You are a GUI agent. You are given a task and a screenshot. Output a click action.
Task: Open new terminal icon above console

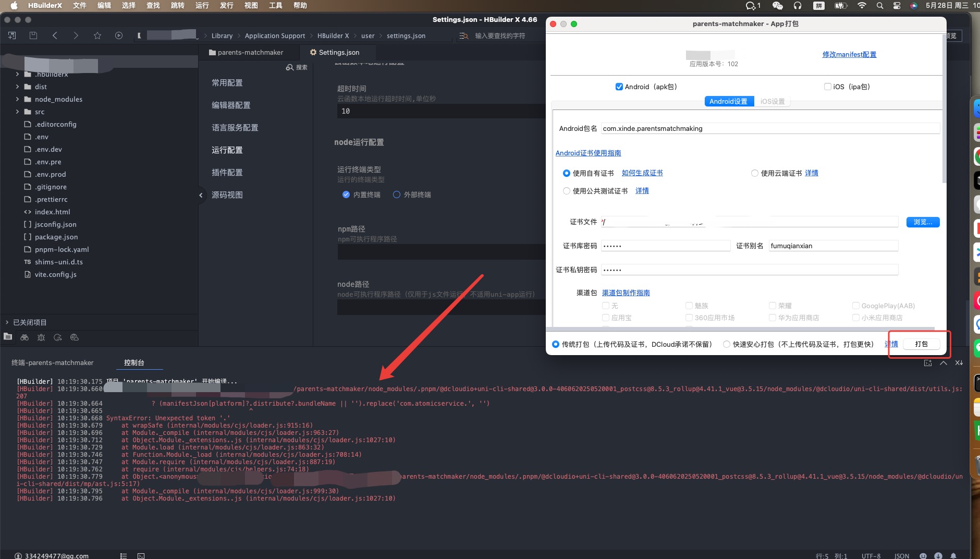coord(928,363)
